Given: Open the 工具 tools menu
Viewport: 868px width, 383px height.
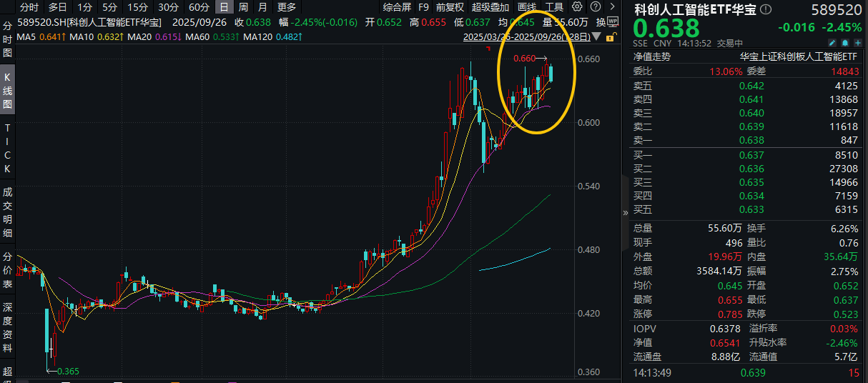Looking at the screenshot, I should (x=554, y=7).
